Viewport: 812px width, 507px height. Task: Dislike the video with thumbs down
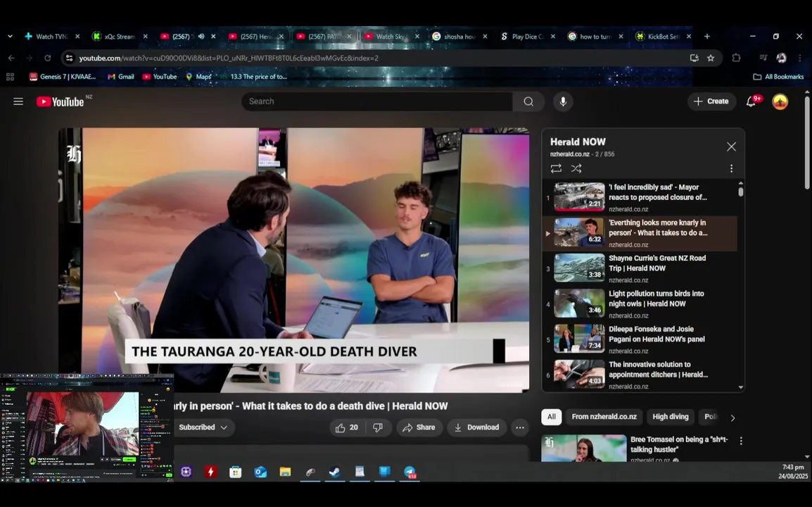click(378, 427)
